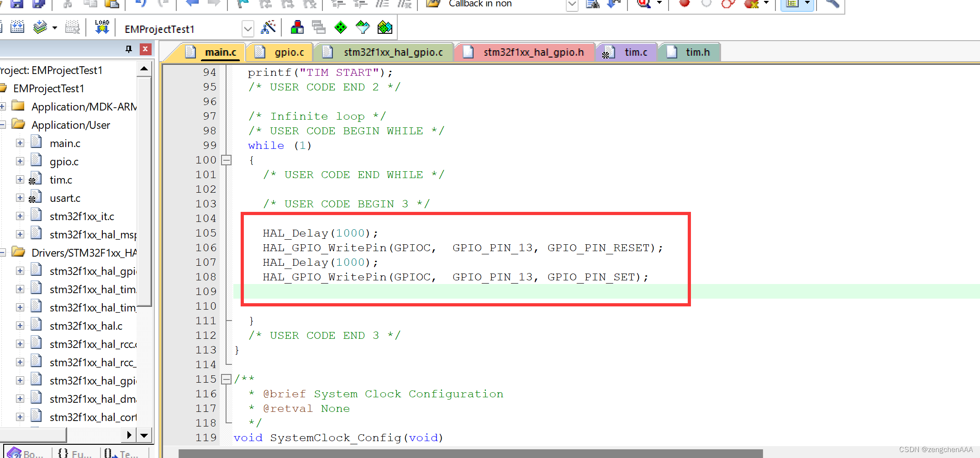This screenshot has width=980, height=458.
Task: Open the Functions bottom panel tab
Action: (x=75, y=453)
